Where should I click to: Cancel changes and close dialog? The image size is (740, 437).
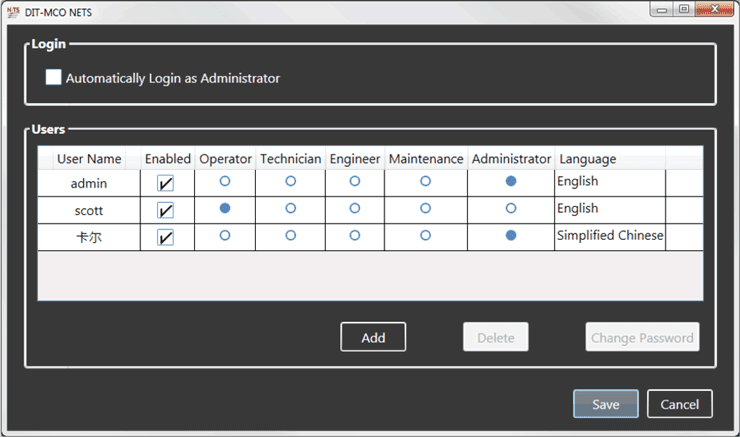pyautogui.click(x=680, y=404)
